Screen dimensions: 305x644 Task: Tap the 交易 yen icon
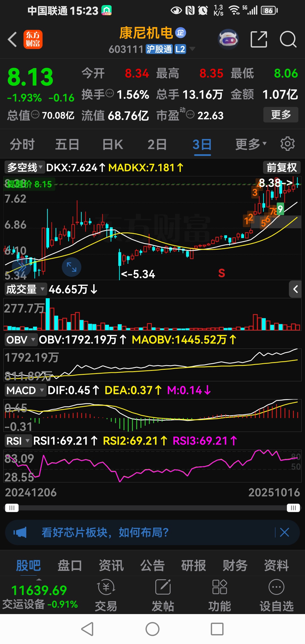(106, 587)
